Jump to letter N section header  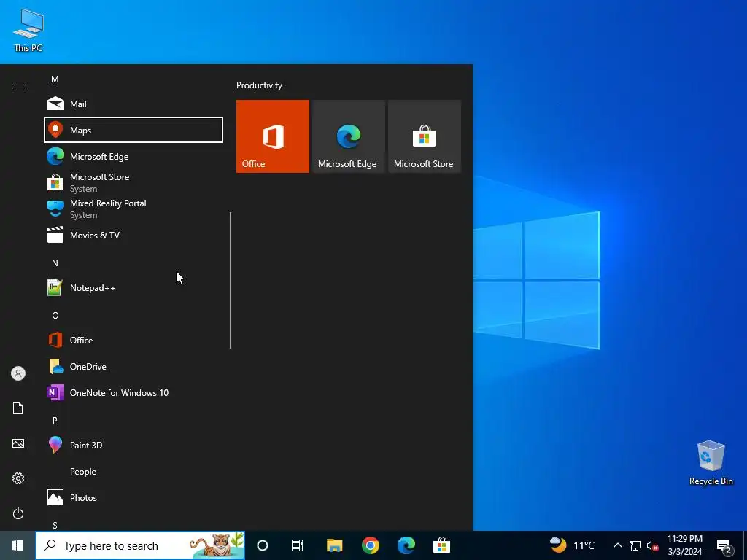click(x=55, y=262)
